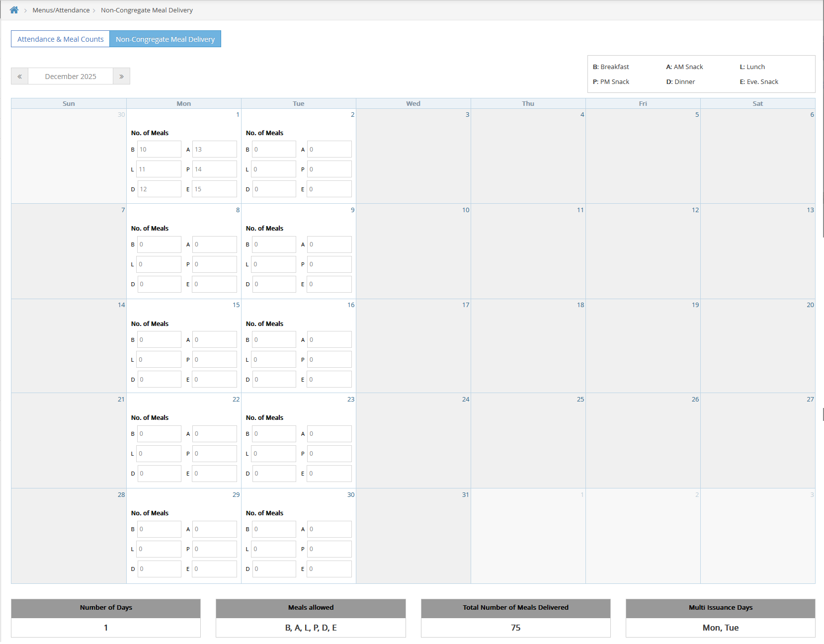The image size is (824, 644).
Task: Switch to the Attendance & Meal Counts tab
Action: [60, 39]
